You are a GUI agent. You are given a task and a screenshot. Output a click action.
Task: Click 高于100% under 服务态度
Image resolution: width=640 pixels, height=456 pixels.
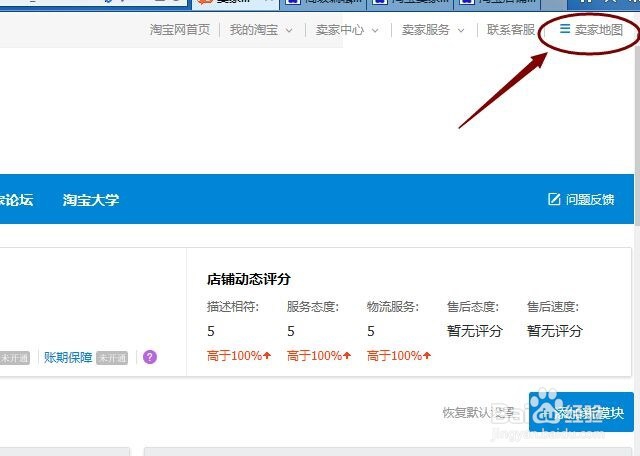point(319,356)
